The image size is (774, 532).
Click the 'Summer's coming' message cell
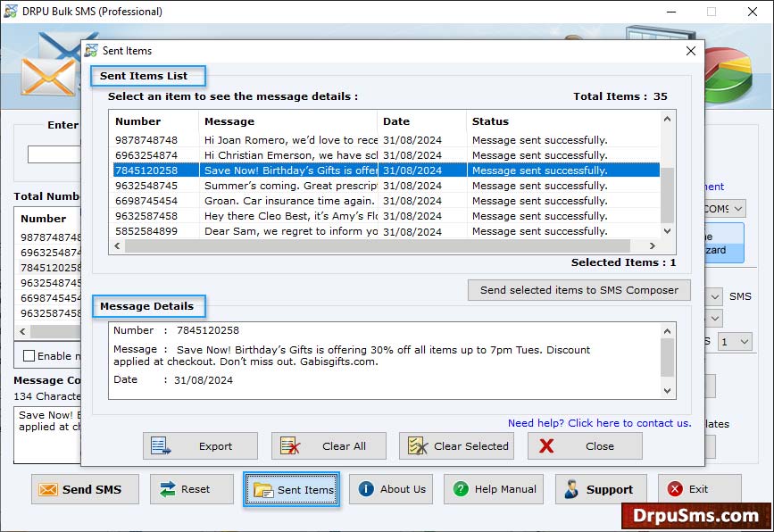[288, 186]
